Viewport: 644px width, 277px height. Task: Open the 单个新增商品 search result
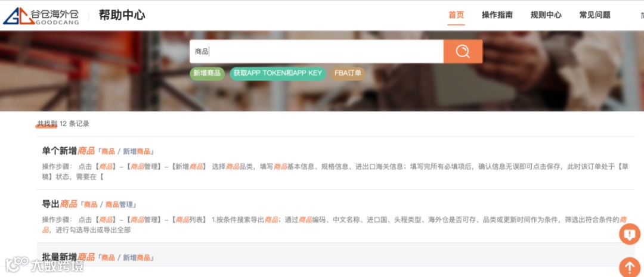[x=68, y=151]
